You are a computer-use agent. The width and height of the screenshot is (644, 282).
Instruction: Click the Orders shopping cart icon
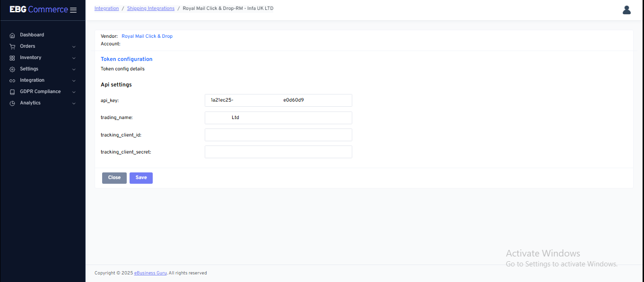(x=12, y=46)
